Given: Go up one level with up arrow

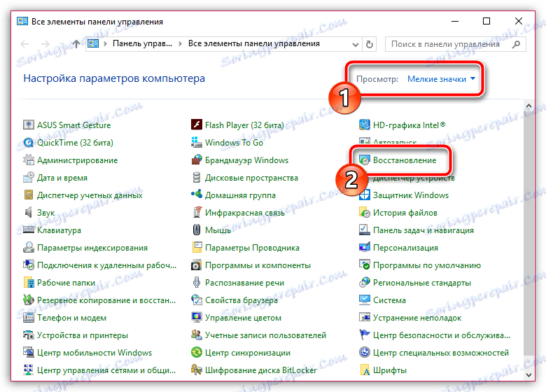Looking at the screenshot, I should coord(76,44).
